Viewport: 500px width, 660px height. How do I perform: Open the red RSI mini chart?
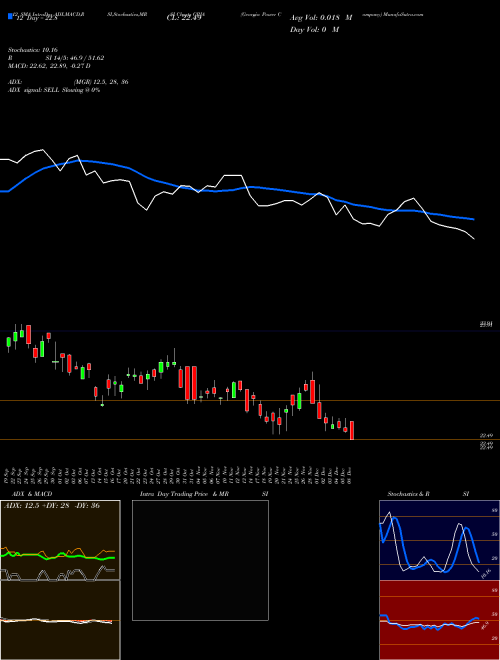click(439, 620)
